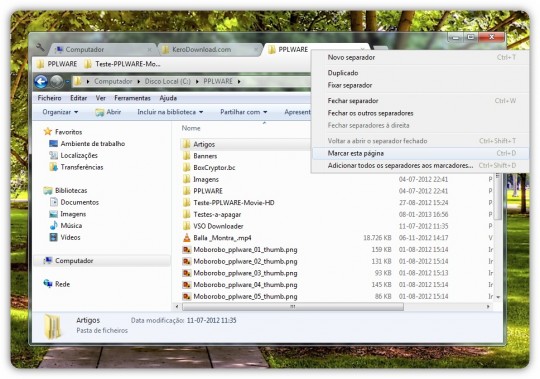Open the wrench settings icon
This screenshot has width=540, height=379.
click(40, 47)
